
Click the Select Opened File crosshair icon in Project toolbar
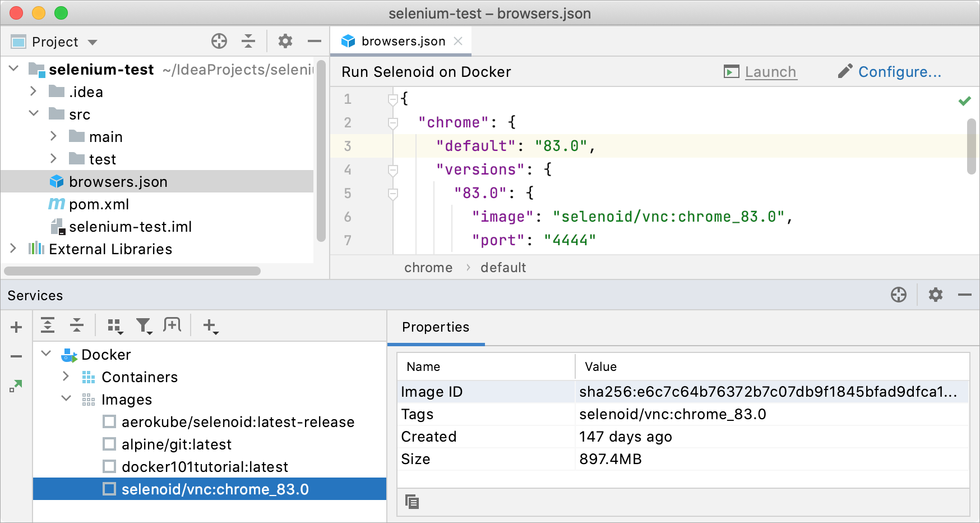coord(219,41)
